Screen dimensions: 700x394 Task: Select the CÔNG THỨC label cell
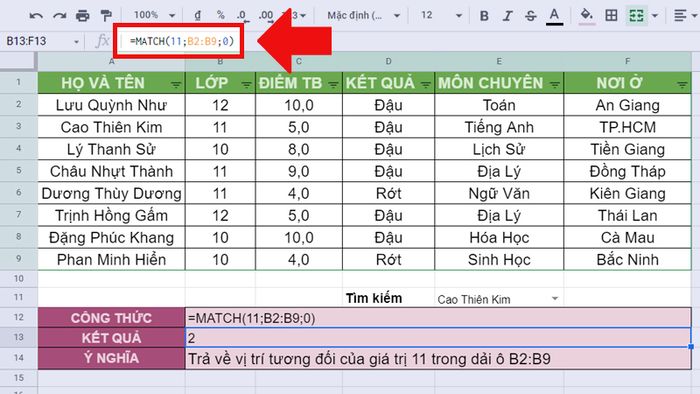111,318
